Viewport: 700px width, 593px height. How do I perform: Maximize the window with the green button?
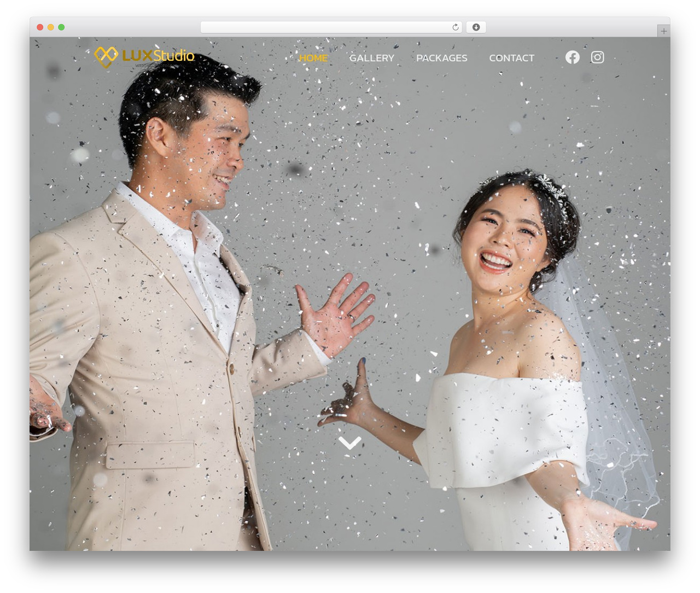point(61,27)
